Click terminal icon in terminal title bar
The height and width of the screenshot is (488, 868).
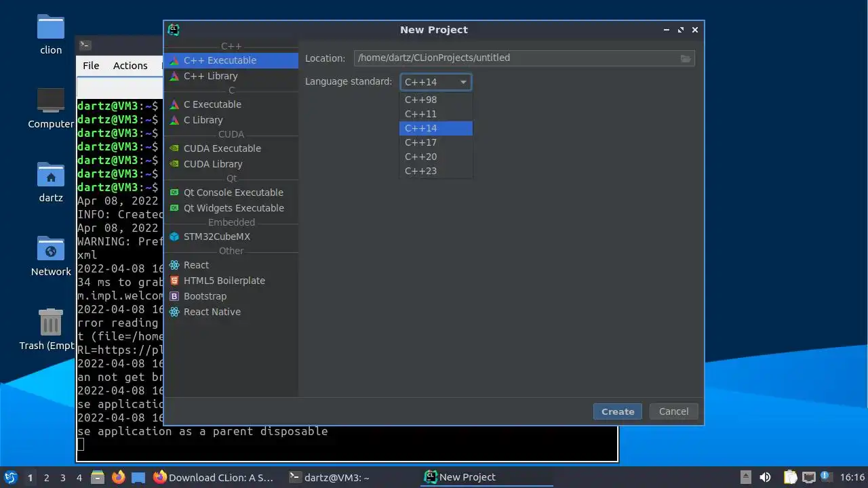[85, 45]
